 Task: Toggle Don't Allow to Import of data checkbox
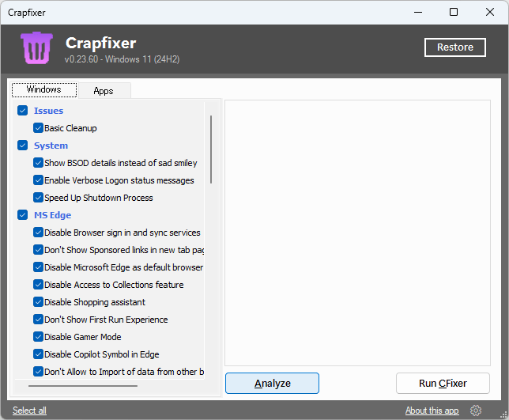coord(38,371)
